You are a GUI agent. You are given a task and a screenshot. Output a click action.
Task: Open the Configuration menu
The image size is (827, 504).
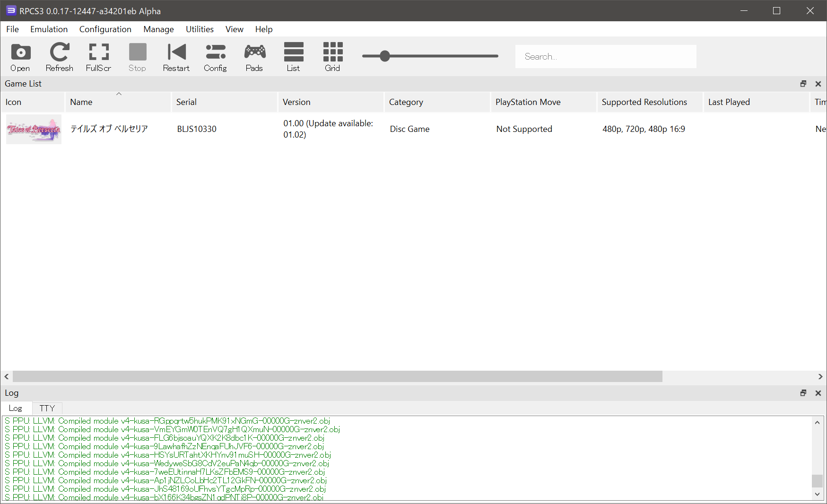pyautogui.click(x=105, y=29)
